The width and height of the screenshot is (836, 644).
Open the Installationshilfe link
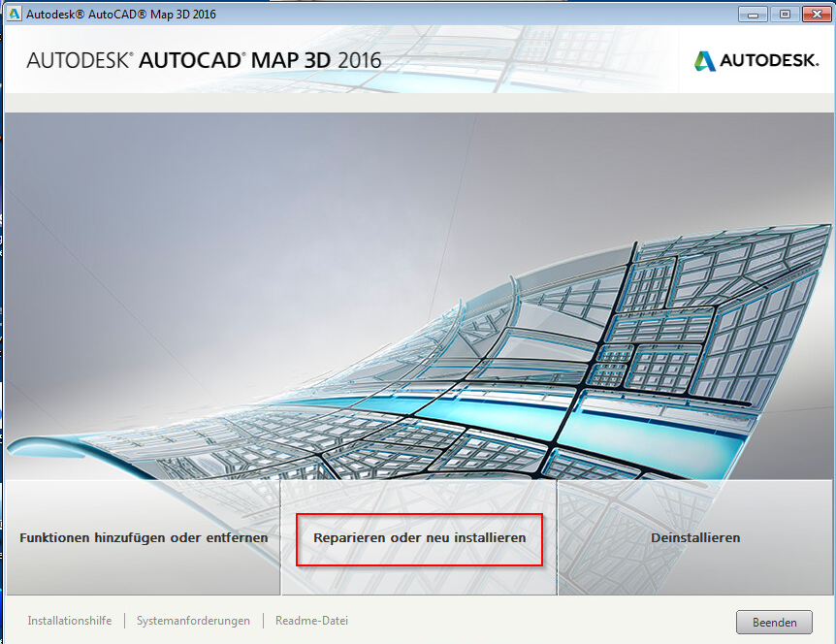pos(69,621)
